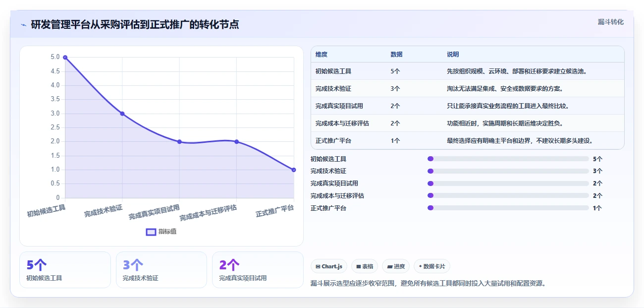The width and height of the screenshot is (644, 308).
Task: Click the chart data point for 完成成本与迁移评估
Action: [236, 142]
